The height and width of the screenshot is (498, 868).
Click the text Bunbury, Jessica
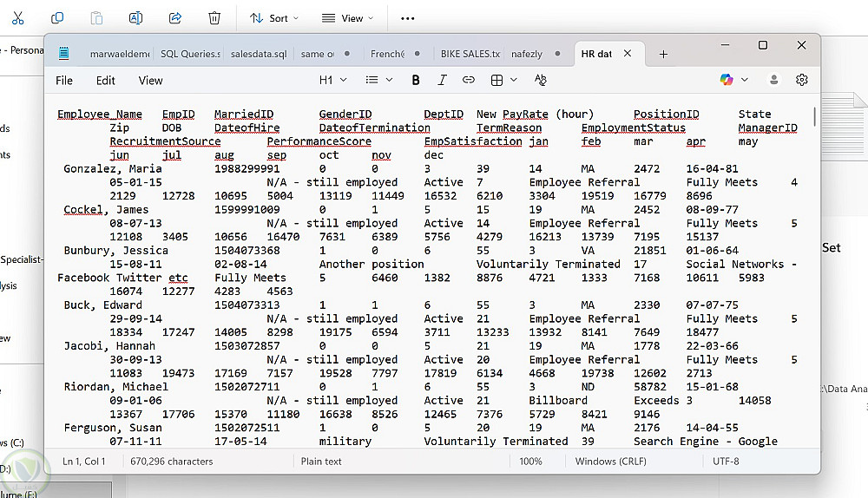pos(115,251)
